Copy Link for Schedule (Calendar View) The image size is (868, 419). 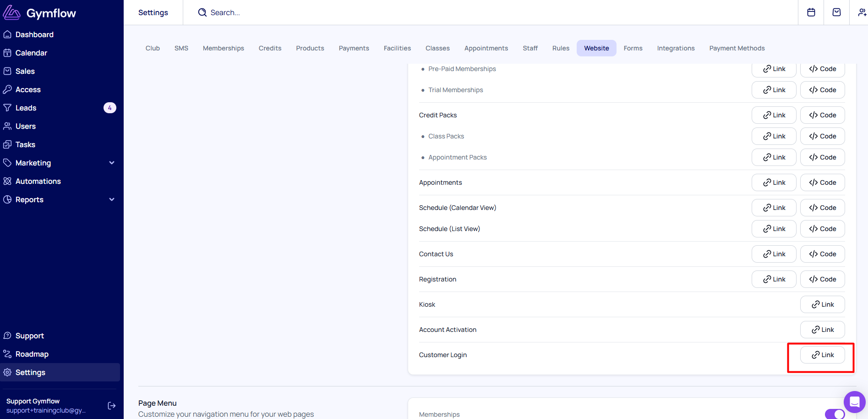point(774,208)
